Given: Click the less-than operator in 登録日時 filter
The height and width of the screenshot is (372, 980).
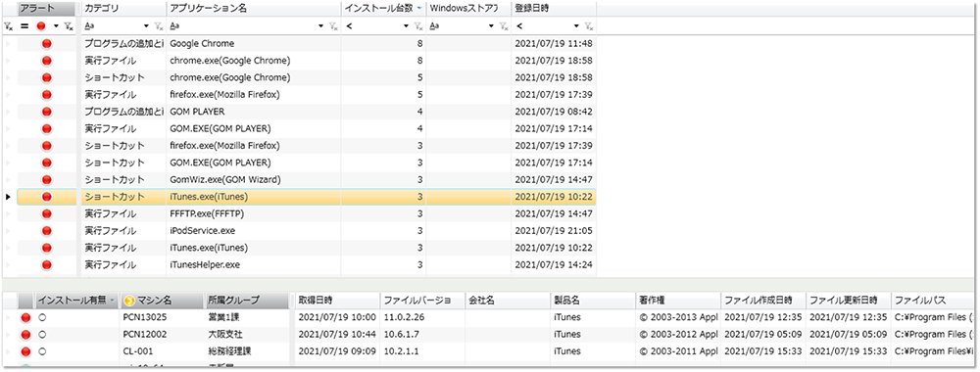Looking at the screenshot, I should pos(519,26).
